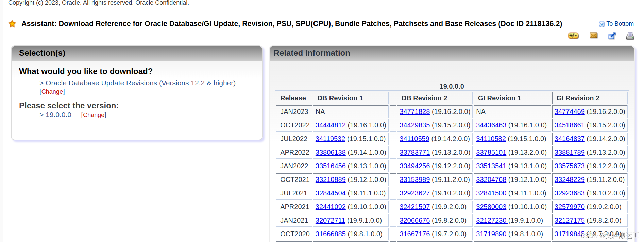Open patch 33783771 link
Screen dimensions: 644x242
point(414,152)
